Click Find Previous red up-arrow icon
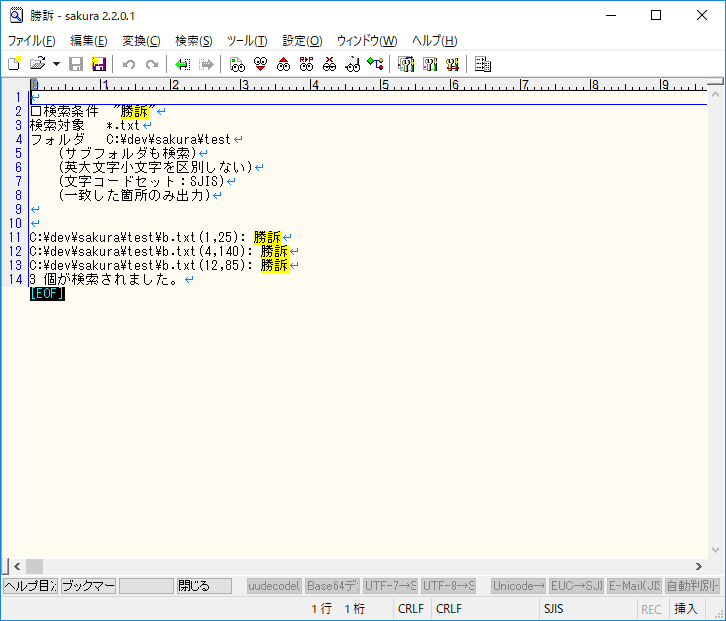This screenshot has height=621, width=726. coord(283,64)
